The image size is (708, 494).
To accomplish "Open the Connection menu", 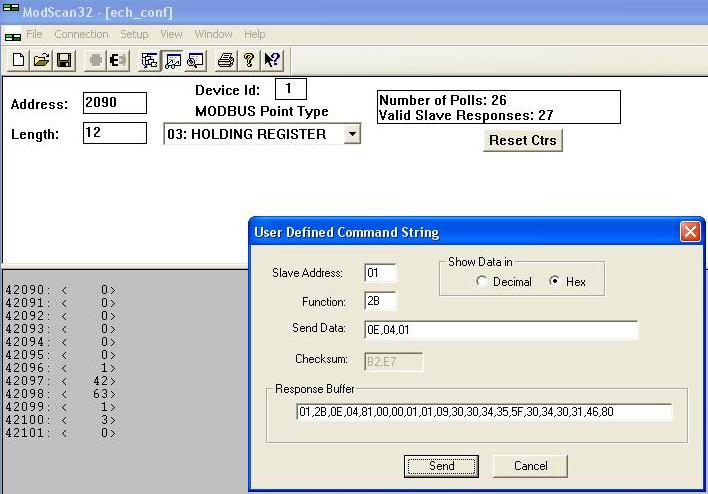I will (x=81, y=34).
